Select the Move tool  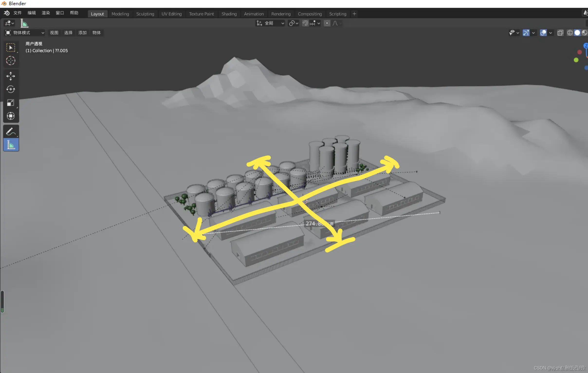tap(10, 76)
